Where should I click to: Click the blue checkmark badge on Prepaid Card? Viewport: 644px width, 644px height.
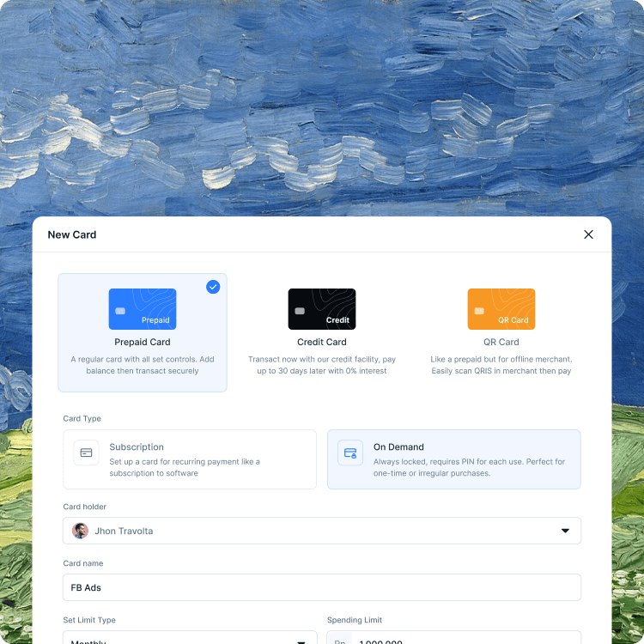click(213, 287)
